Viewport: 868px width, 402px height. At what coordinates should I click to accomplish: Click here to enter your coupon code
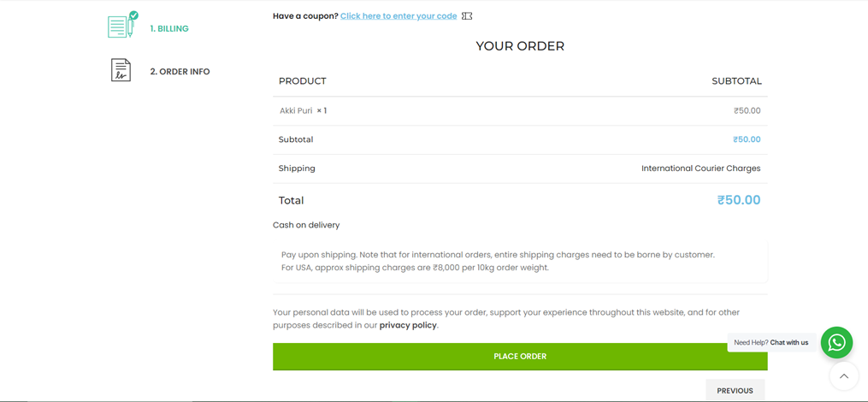[399, 16]
